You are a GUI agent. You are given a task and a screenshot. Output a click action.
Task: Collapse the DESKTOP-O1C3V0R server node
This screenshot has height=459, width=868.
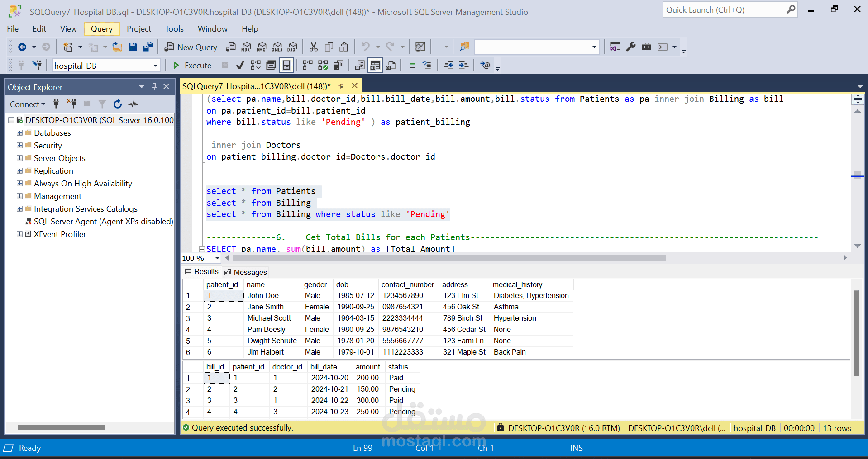click(11, 120)
